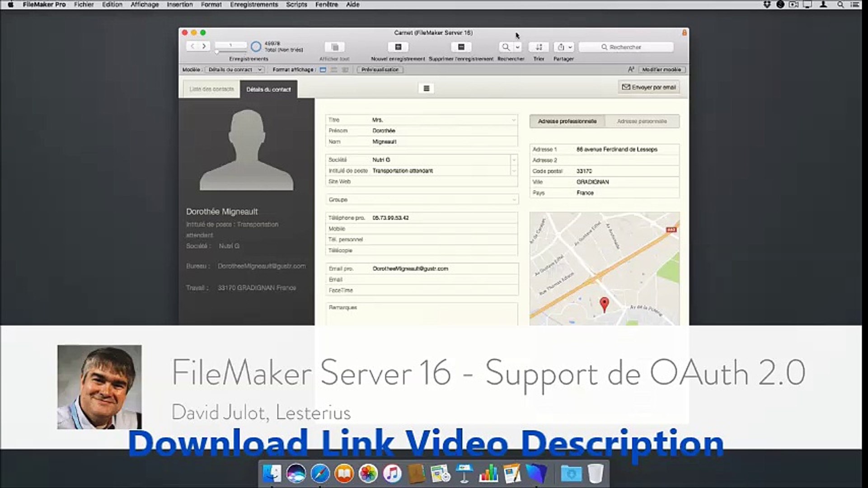Click the found set pie chart icon
The height and width of the screenshot is (488, 868).
click(256, 47)
